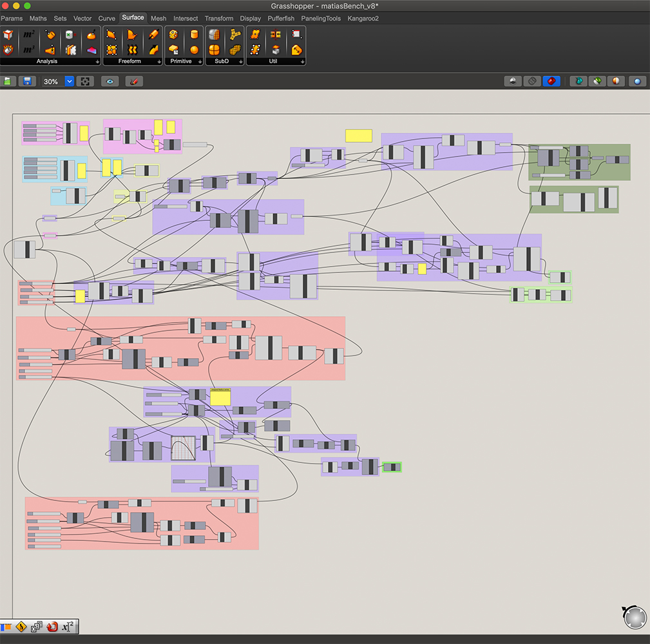The image size is (650, 644).
Task: Expand the Freeform panel
Action: point(159,62)
